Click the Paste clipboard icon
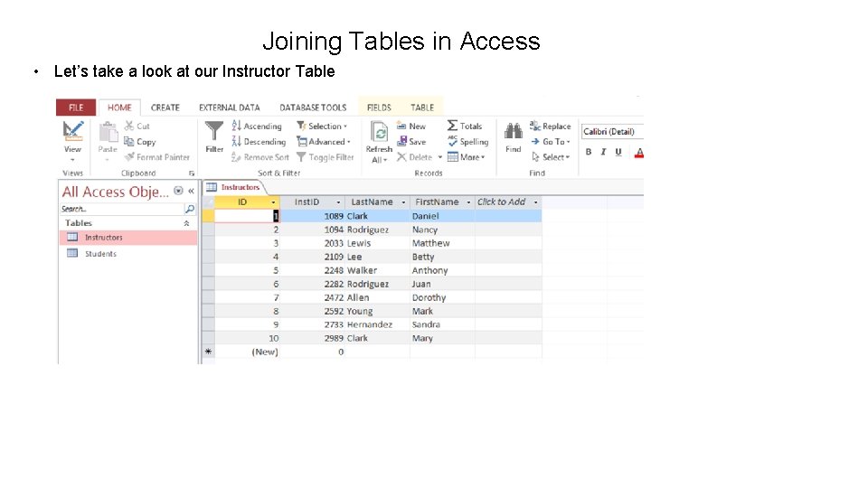Viewport: 868px width, 488px height. 108,132
